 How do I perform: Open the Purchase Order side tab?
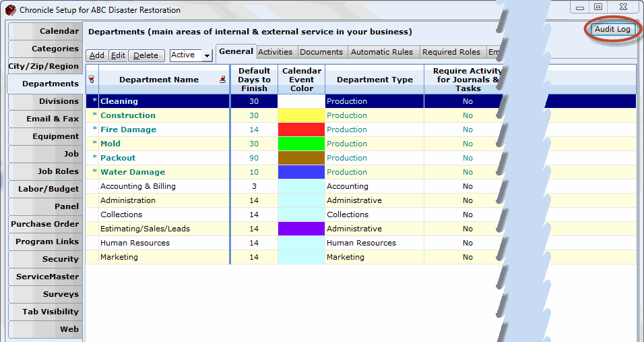[x=45, y=224]
